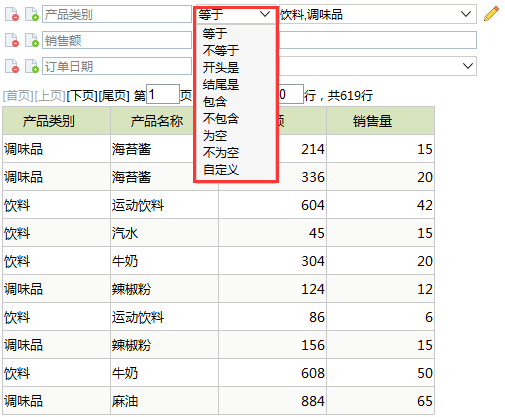Click delete-condition icon in 销售额 row
The image size is (505, 417).
click(x=12, y=40)
